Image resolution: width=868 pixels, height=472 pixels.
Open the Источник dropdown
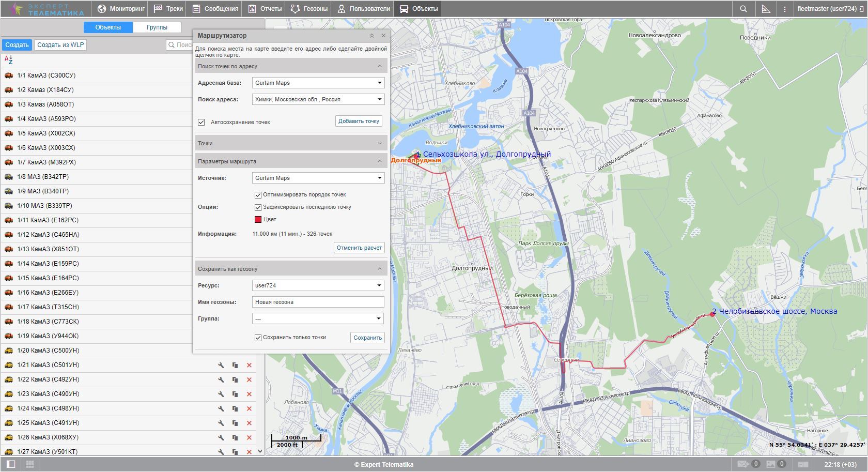click(x=318, y=178)
